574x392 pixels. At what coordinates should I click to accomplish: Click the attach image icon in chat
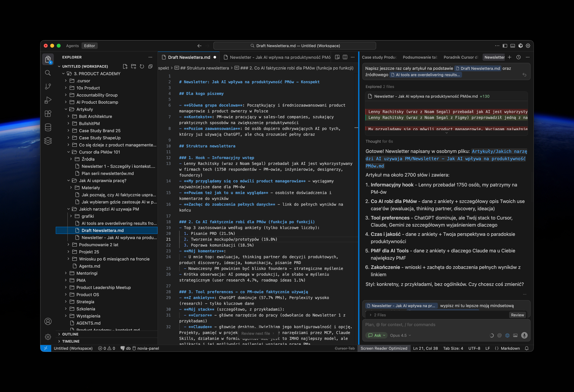pos(515,335)
